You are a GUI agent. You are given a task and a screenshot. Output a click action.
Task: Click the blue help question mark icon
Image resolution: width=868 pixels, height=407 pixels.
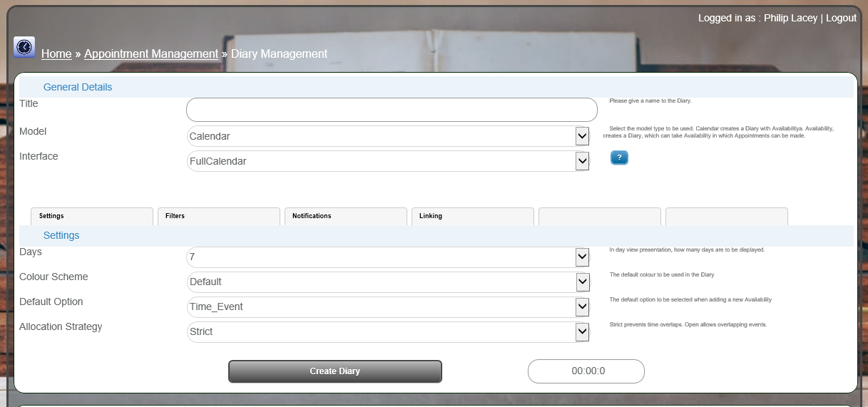(619, 158)
